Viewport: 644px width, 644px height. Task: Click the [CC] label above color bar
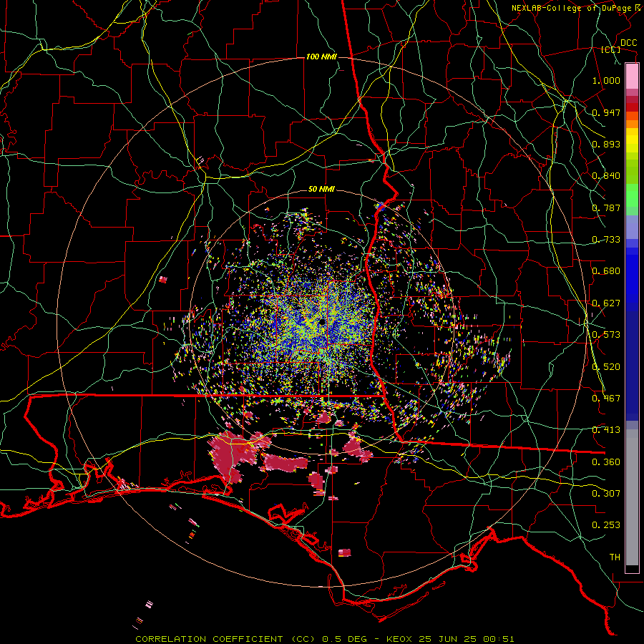pos(610,49)
